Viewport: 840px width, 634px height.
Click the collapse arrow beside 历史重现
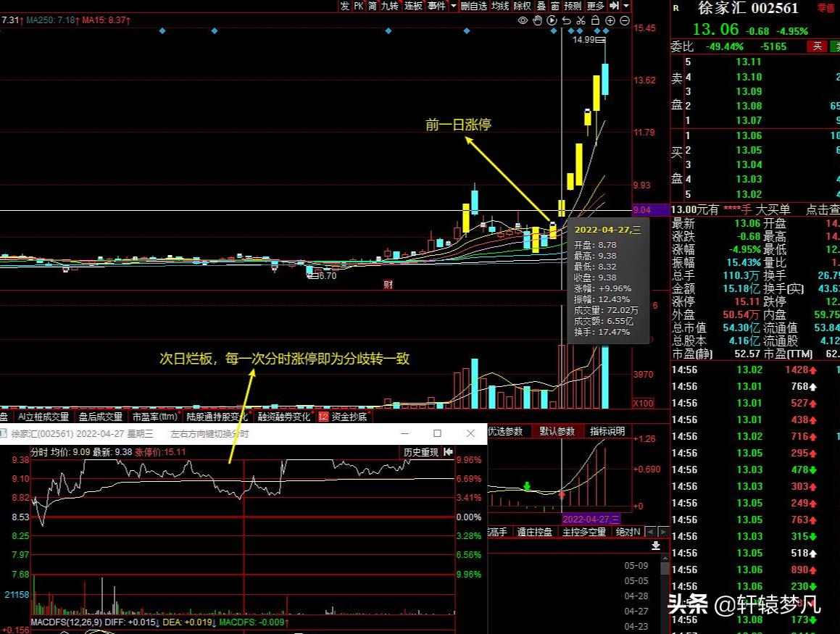(449, 452)
